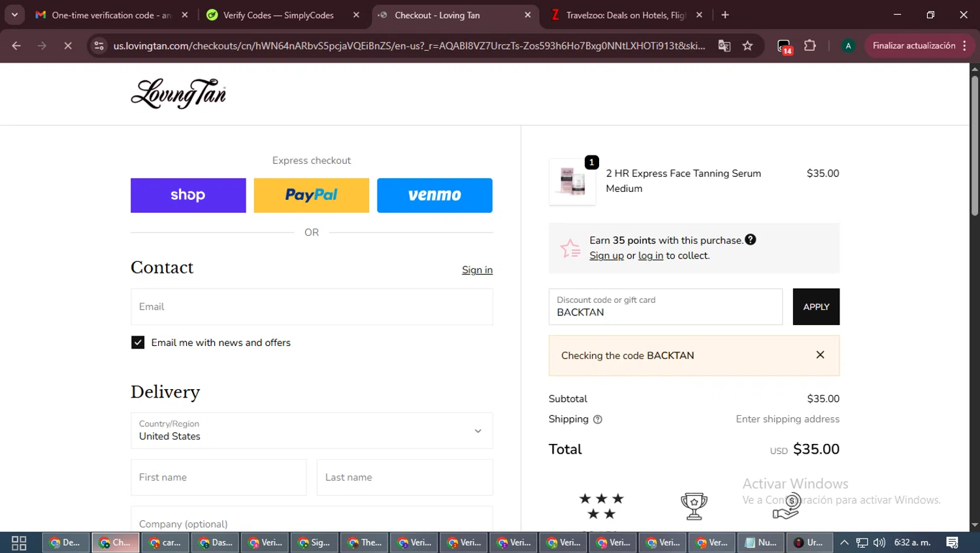
Task: Pay with PayPal express checkout
Action: pos(311,195)
